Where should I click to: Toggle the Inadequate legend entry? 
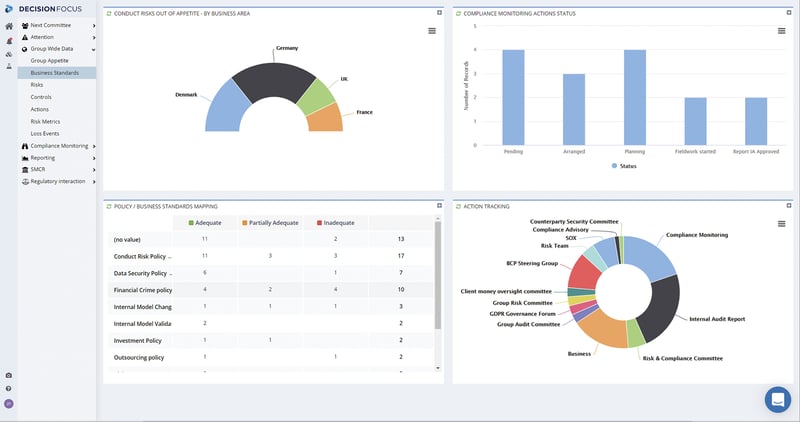336,223
